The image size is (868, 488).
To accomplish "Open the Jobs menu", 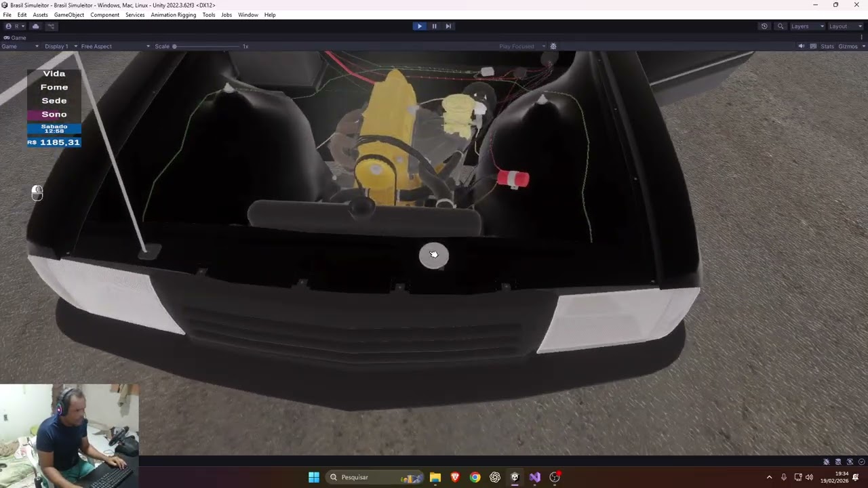I will point(226,15).
